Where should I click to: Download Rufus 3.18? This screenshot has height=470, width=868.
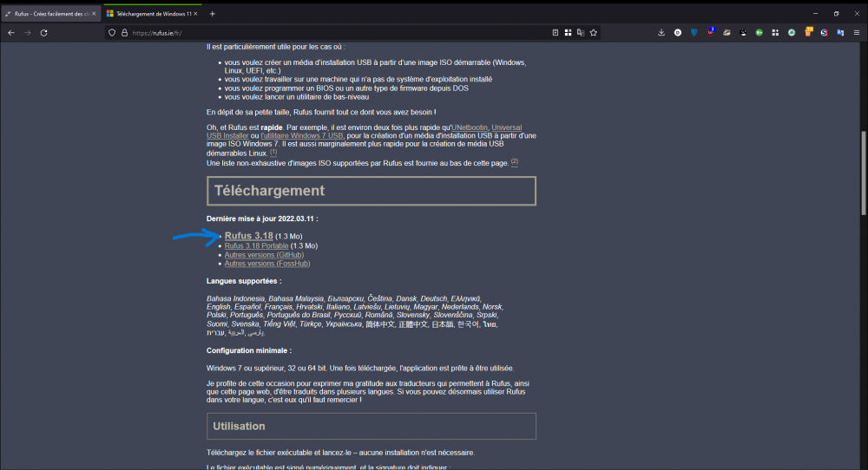pyautogui.click(x=248, y=236)
